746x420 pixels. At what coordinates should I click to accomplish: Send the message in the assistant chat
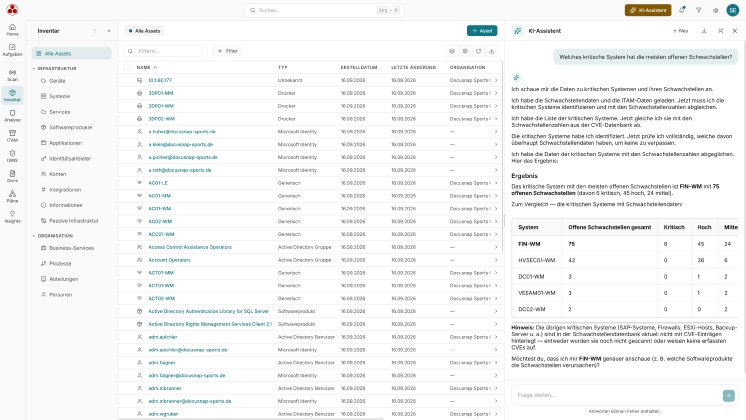click(x=728, y=395)
